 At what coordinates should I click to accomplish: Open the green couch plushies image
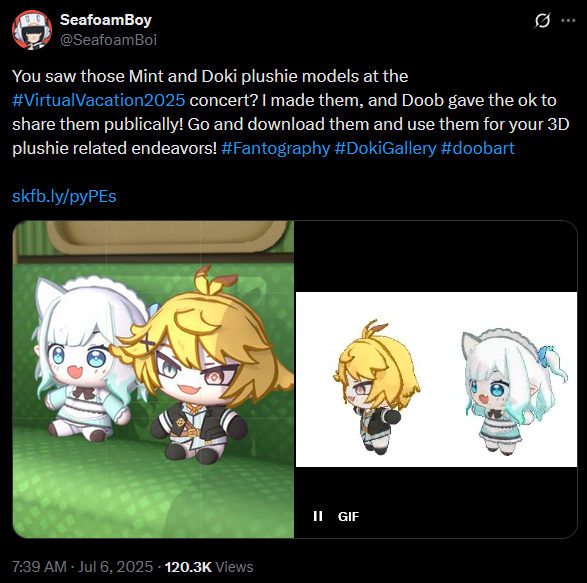[x=153, y=379]
